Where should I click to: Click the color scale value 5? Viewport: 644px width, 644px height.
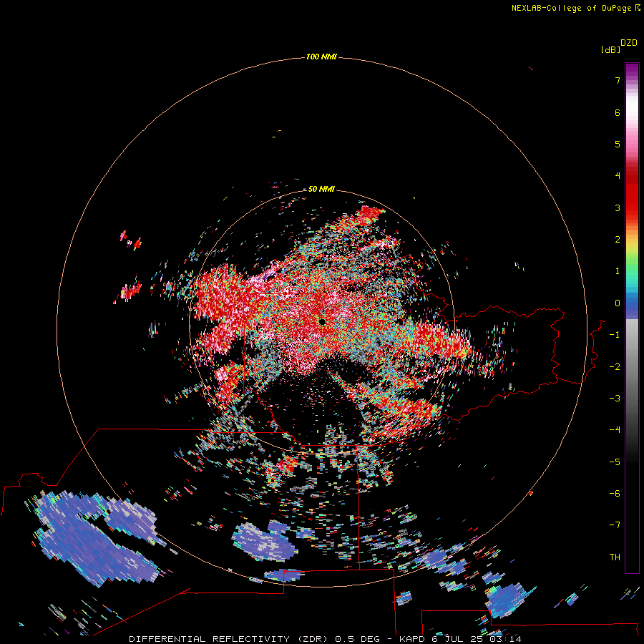point(618,144)
